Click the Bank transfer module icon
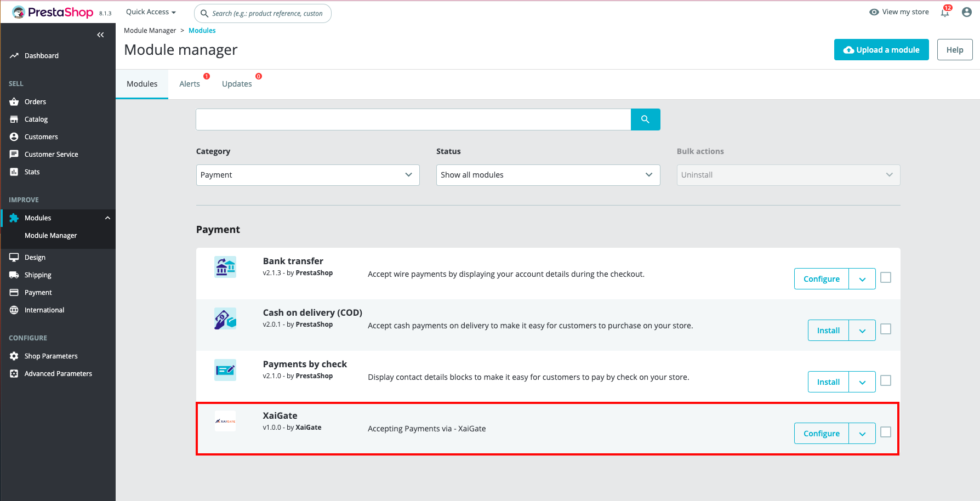Viewport: 980px width, 501px height. 225,267
